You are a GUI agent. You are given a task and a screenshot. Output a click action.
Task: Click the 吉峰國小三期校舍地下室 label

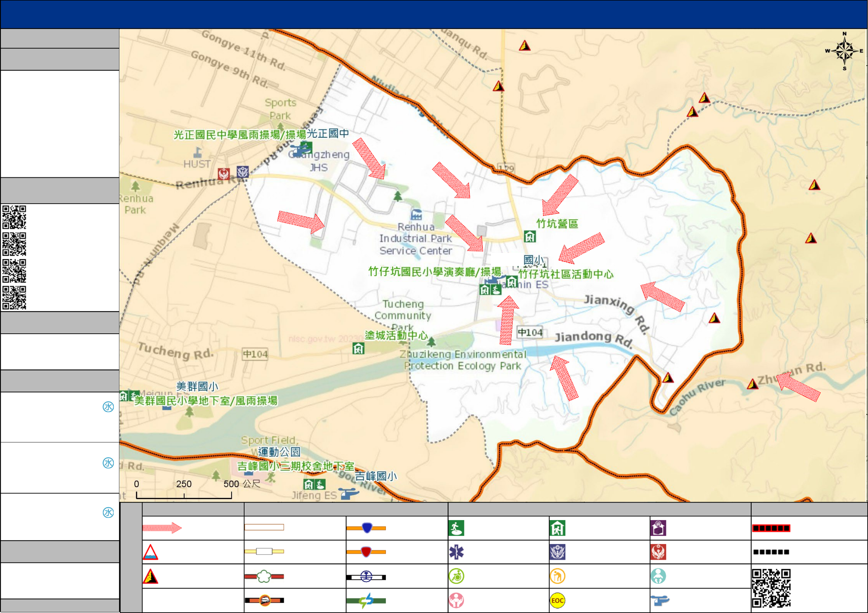pos(296,466)
